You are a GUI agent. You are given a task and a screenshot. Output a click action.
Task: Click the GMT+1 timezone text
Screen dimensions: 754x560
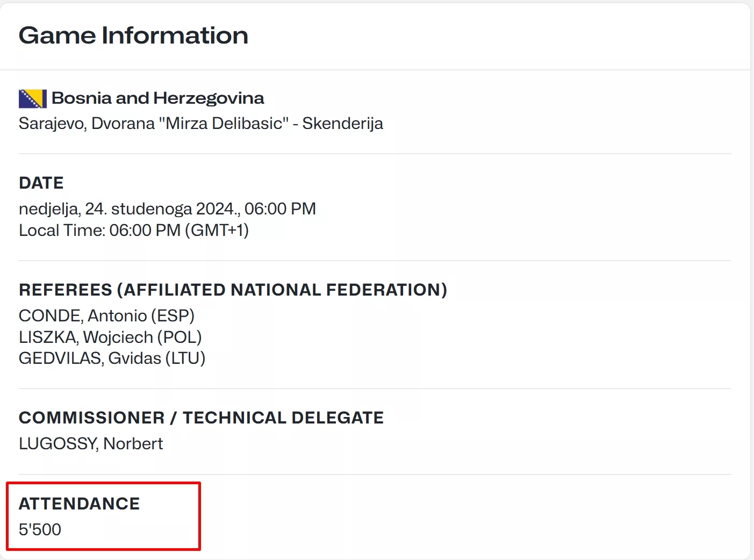coord(217,231)
